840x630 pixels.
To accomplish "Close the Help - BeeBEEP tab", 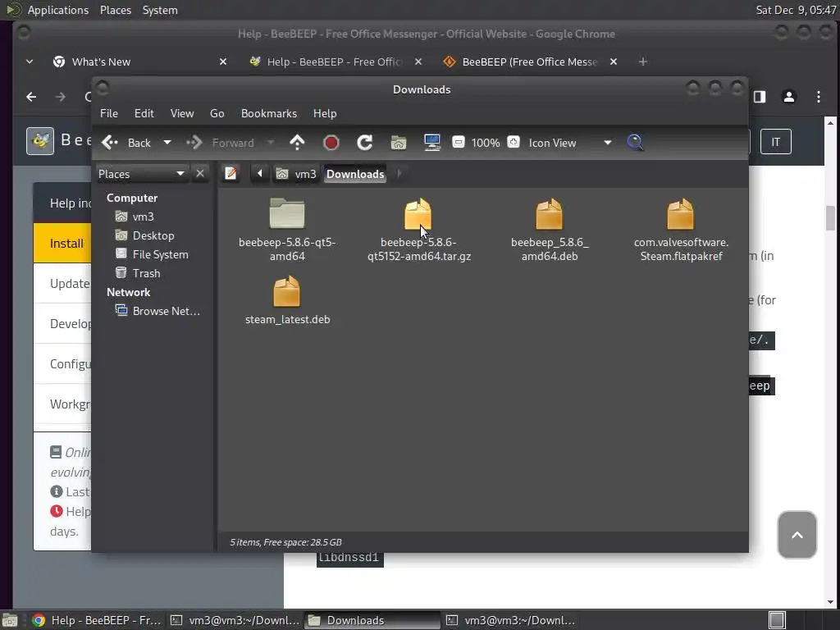I will [x=418, y=62].
